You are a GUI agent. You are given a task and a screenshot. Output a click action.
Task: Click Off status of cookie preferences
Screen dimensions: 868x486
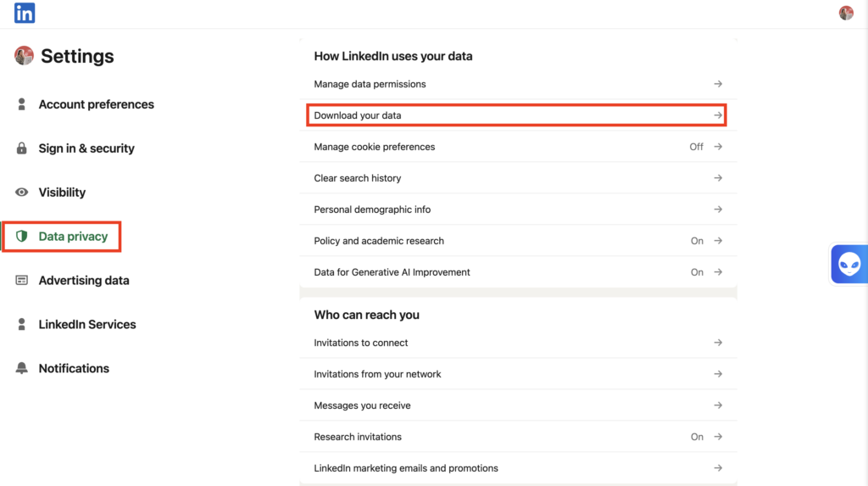point(697,147)
